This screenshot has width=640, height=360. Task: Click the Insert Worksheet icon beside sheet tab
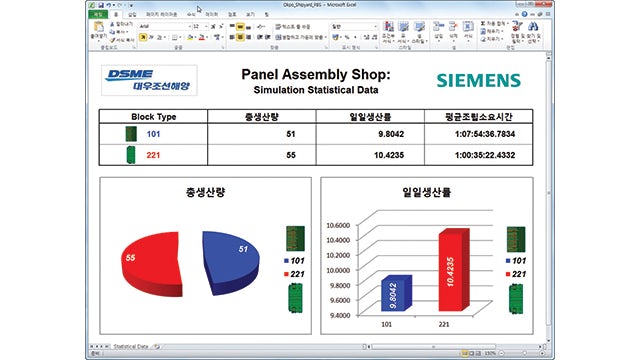157,347
